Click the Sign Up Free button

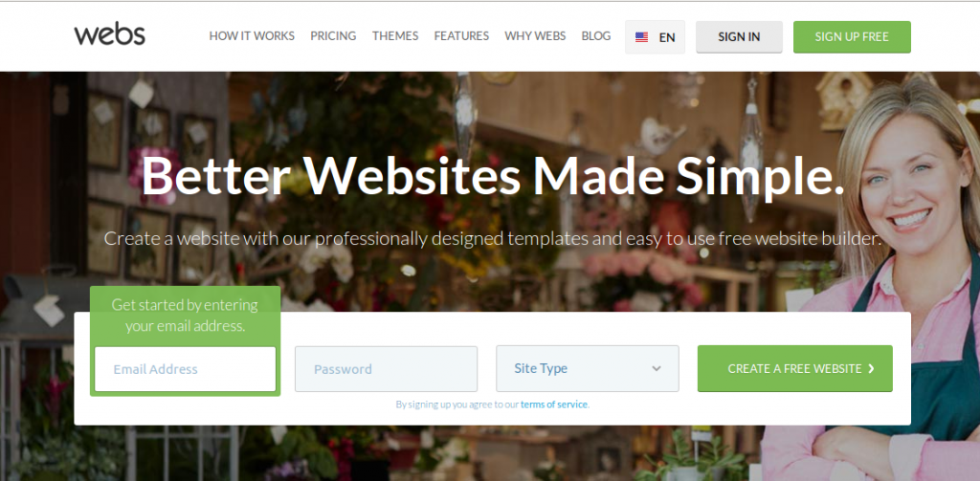pyautogui.click(x=852, y=37)
